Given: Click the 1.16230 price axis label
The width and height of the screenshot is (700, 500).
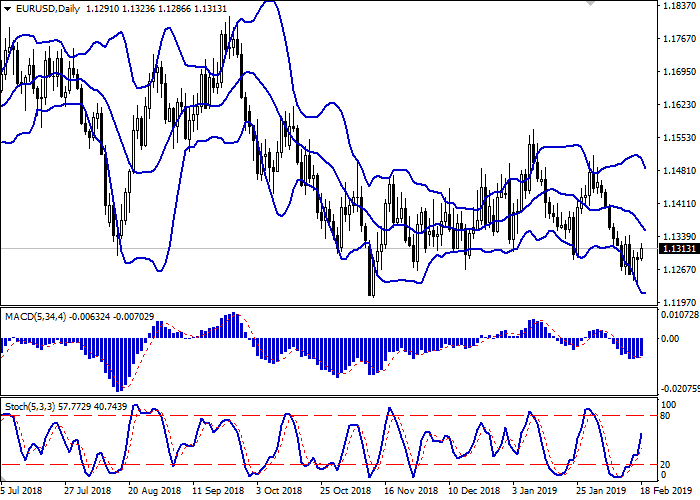Looking at the screenshot, I should point(679,105).
